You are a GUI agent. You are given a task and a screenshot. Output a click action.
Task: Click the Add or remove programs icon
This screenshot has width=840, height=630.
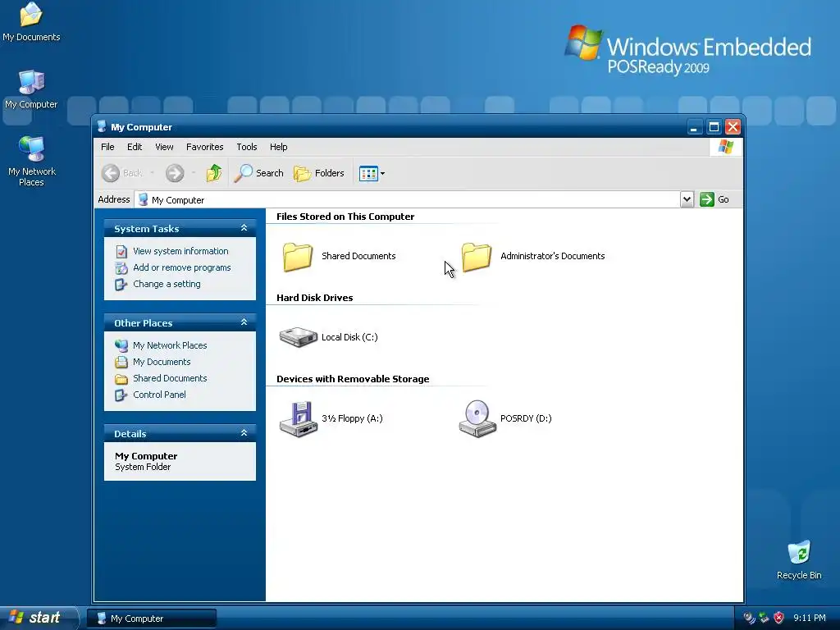pos(121,268)
